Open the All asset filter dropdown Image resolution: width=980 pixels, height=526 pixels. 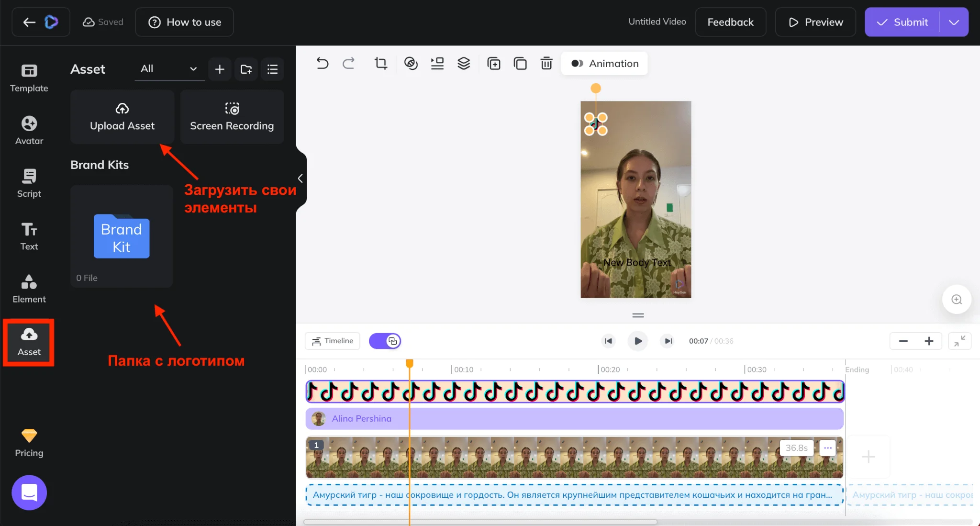pyautogui.click(x=169, y=69)
